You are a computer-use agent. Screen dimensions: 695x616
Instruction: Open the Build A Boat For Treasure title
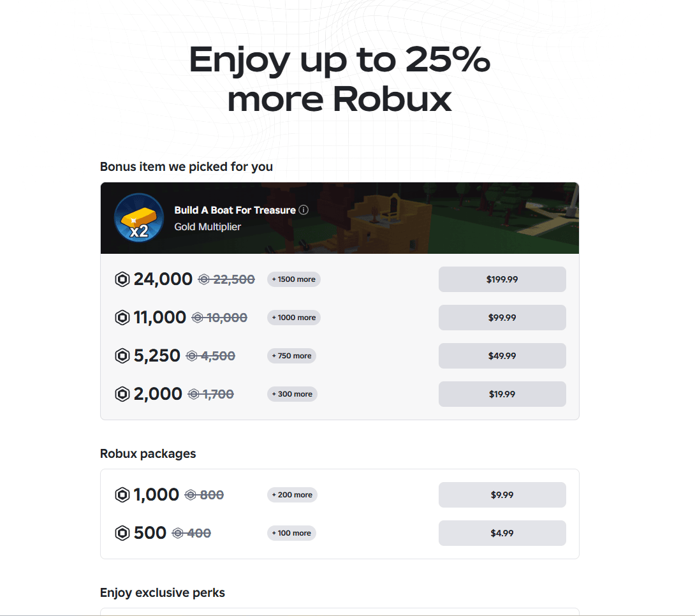point(235,210)
